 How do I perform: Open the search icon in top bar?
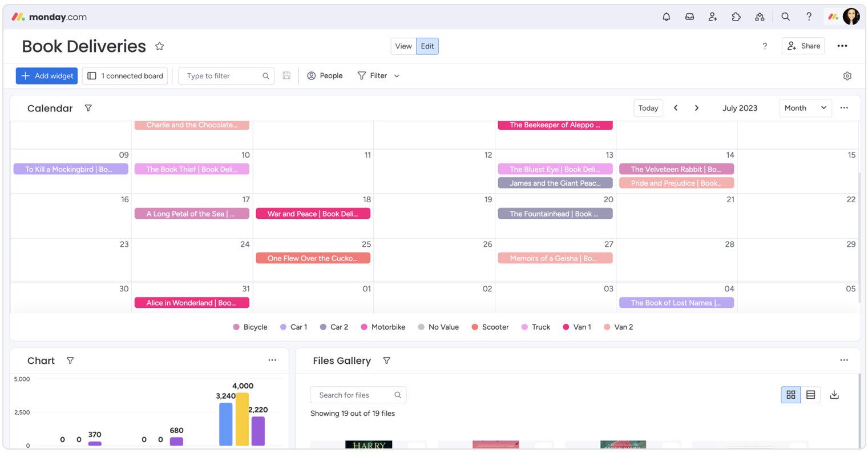click(786, 17)
